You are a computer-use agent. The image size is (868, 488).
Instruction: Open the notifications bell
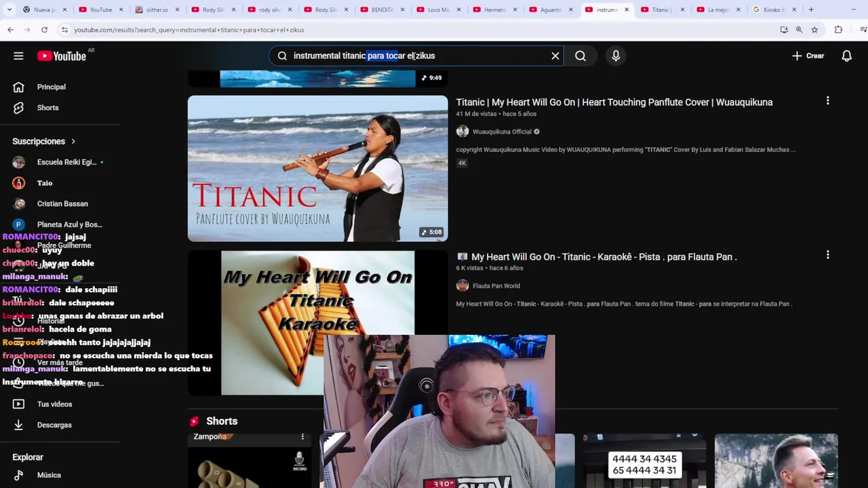pyautogui.click(x=847, y=56)
